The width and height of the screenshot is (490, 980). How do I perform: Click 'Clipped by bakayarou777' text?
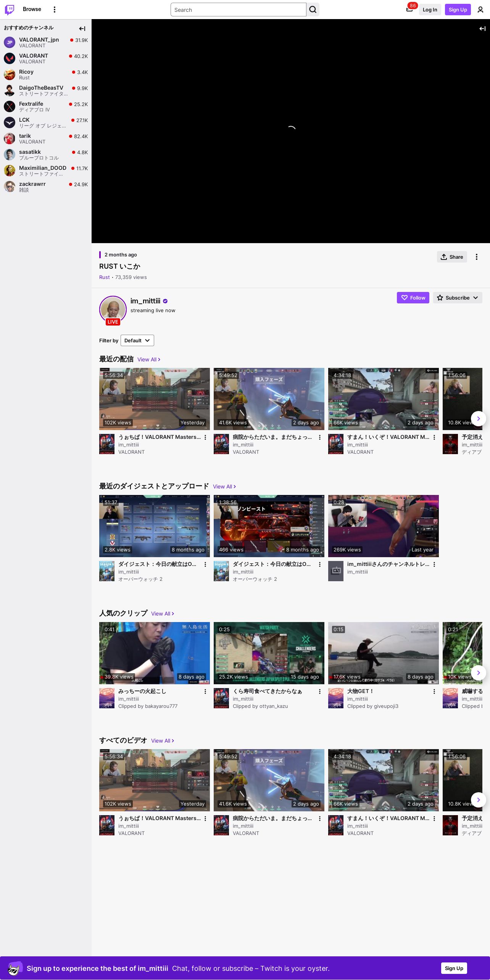click(x=148, y=706)
